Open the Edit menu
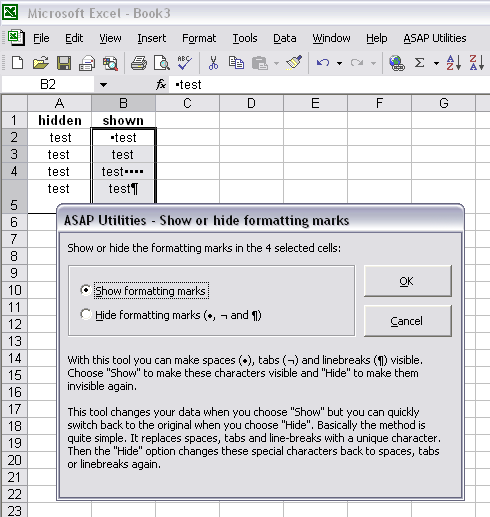Viewport: 490px width, 517px height. coord(74,38)
